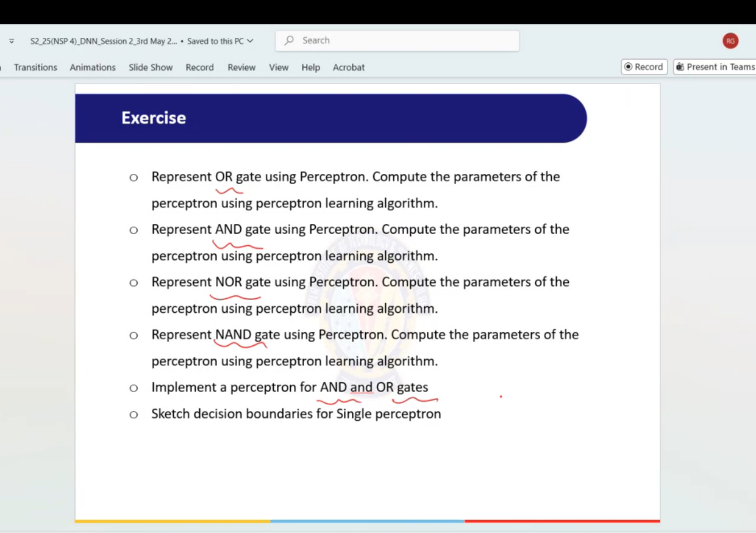The width and height of the screenshot is (756, 533).
Task: Open the Animations ribbon tab
Action: tap(93, 67)
